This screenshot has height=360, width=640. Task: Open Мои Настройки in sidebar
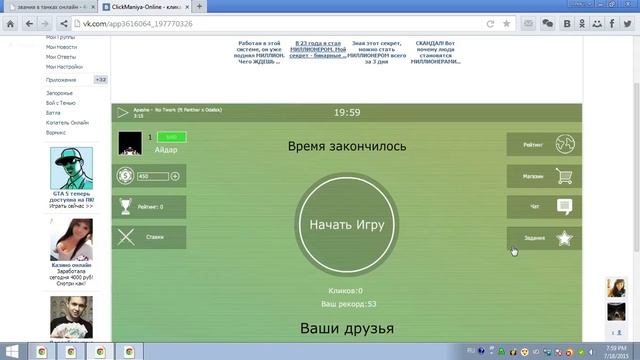pyautogui.click(x=64, y=67)
